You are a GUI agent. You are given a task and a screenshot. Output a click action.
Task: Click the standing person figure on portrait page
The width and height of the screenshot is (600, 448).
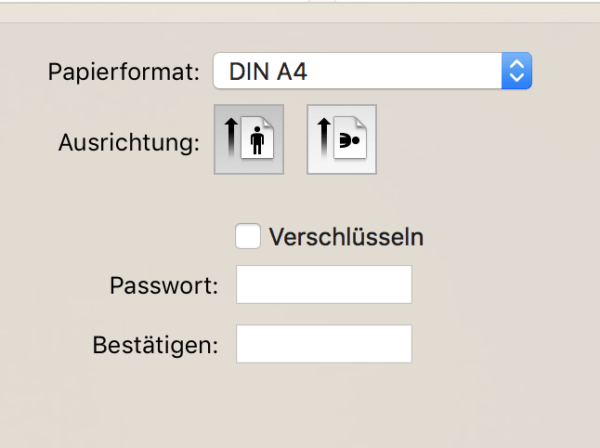[258, 140]
